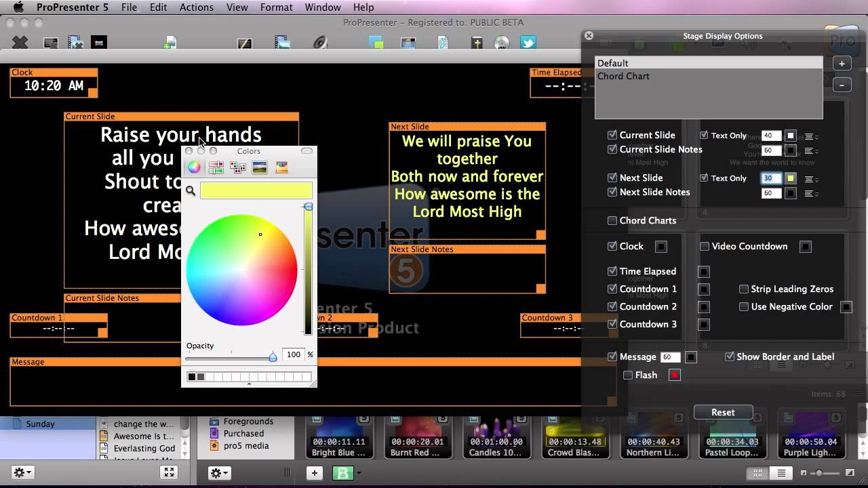This screenshot has height=488, width=868.
Task: Open the library gear action menu
Action: click(x=22, y=472)
